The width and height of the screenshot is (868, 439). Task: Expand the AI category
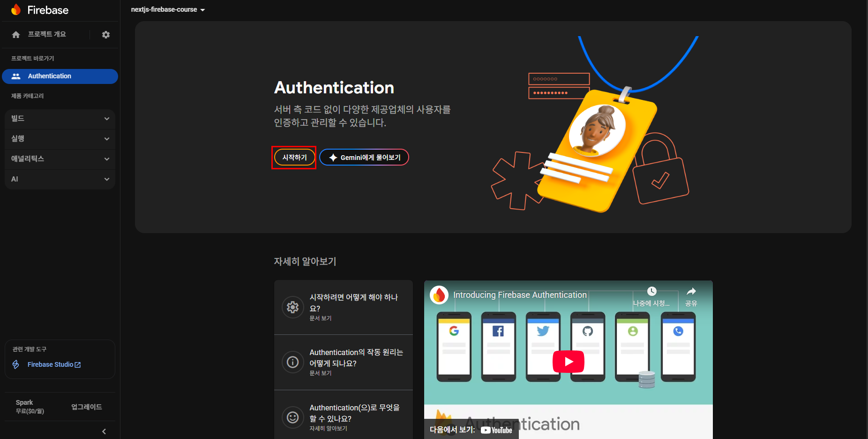(60, 179)
